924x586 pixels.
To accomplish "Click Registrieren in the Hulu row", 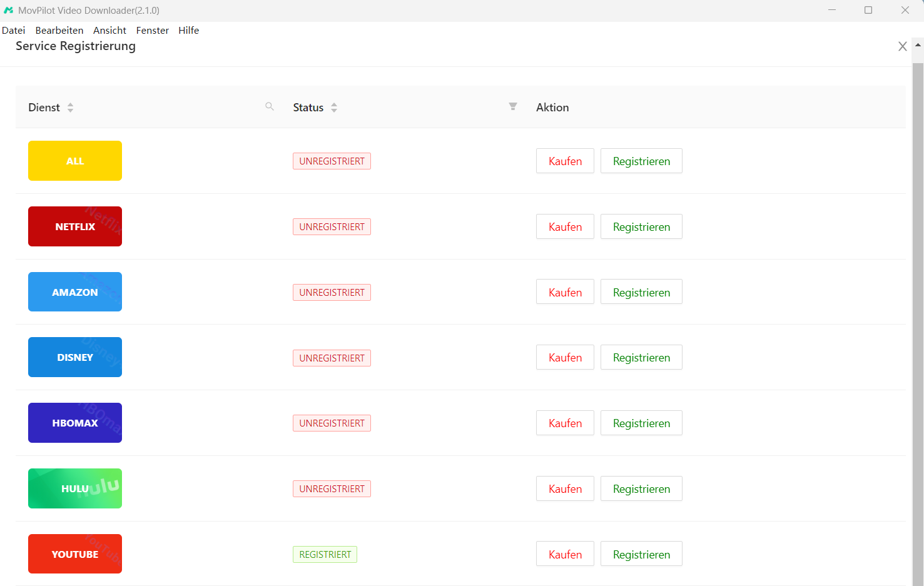I will coord(641,488).
